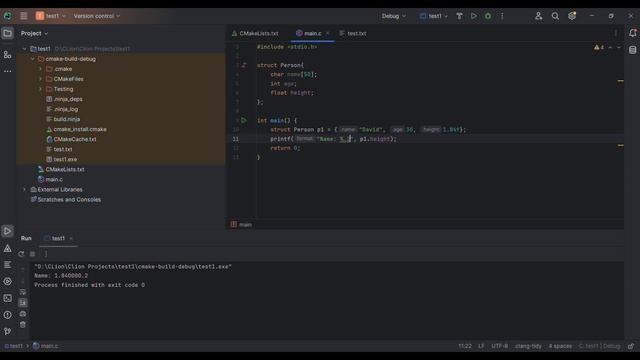Open Run panel more options
The height and width of the screenshot is (360, 640).
(46, 254)
